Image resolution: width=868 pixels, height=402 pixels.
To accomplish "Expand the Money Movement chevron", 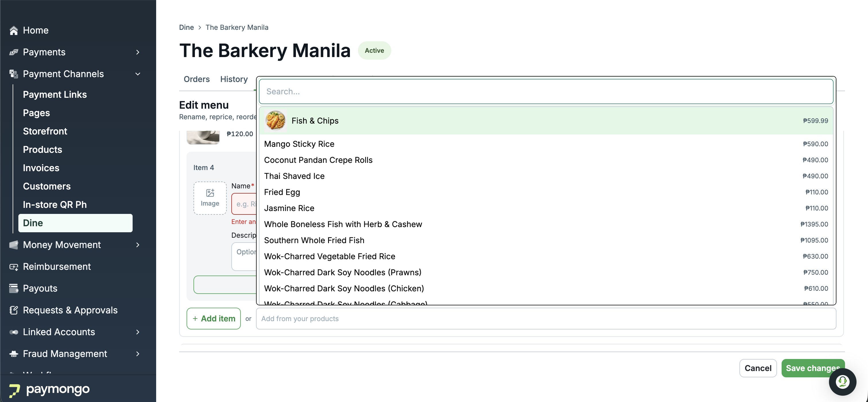I will coord(137,245).
